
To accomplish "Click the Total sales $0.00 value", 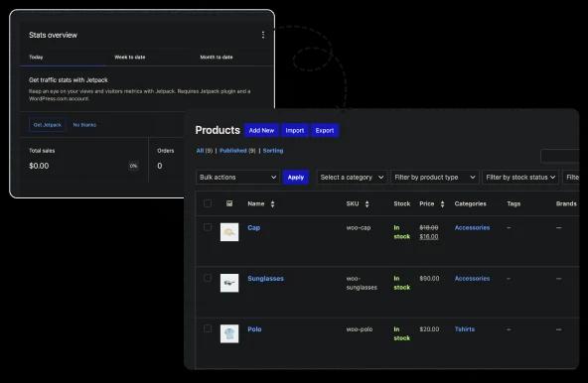I will coord(39,166).
